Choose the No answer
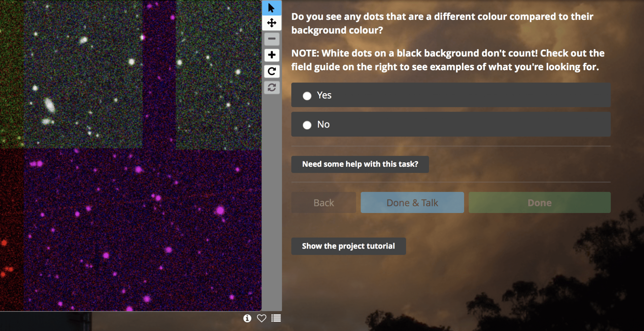The image size is (644, 331). (x=451, y=124)
